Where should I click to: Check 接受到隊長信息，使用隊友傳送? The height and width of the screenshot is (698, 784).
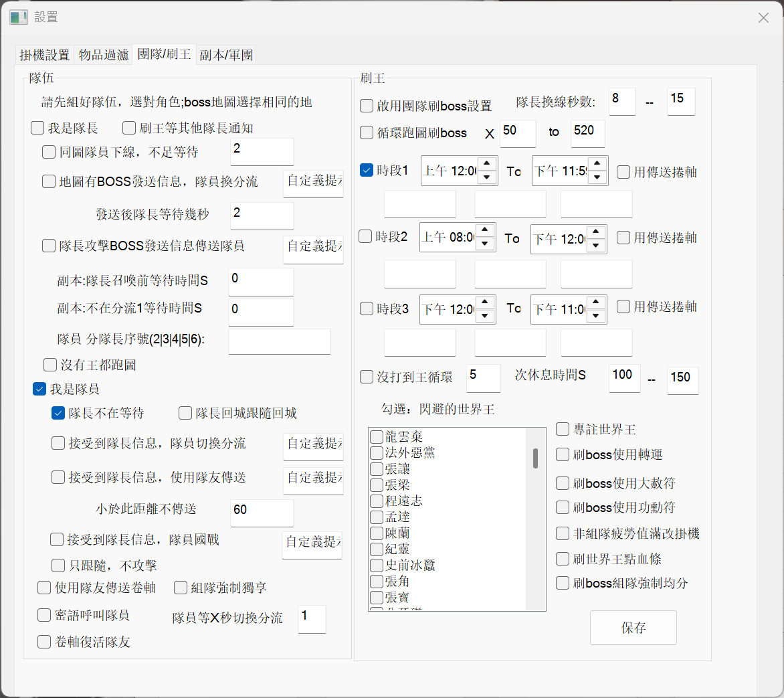[x=58, y=477]
